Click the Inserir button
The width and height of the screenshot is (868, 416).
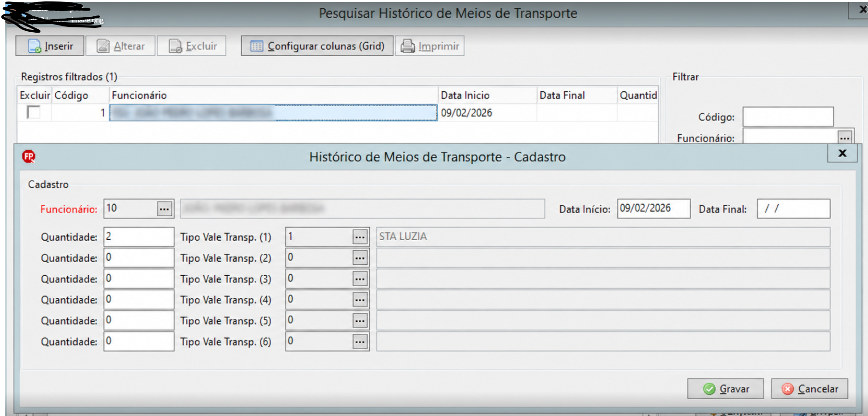coord(50,46)
